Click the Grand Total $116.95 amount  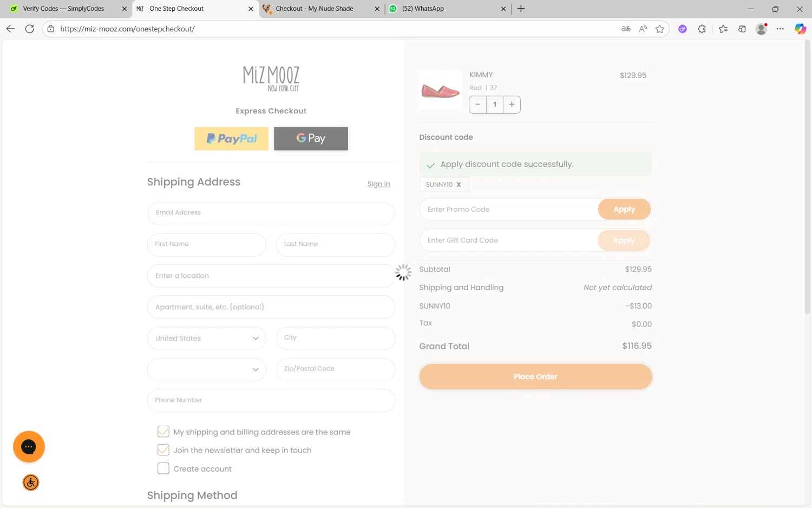pos(637,346)
